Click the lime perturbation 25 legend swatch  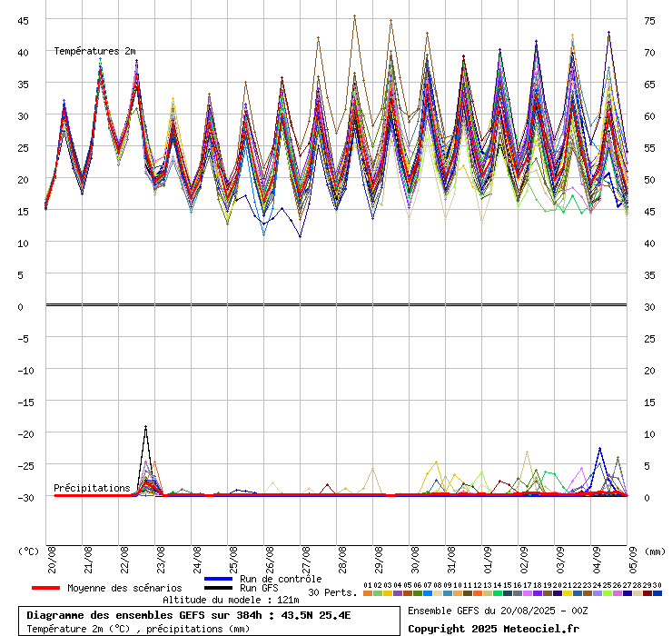click(x=608, y=593)
